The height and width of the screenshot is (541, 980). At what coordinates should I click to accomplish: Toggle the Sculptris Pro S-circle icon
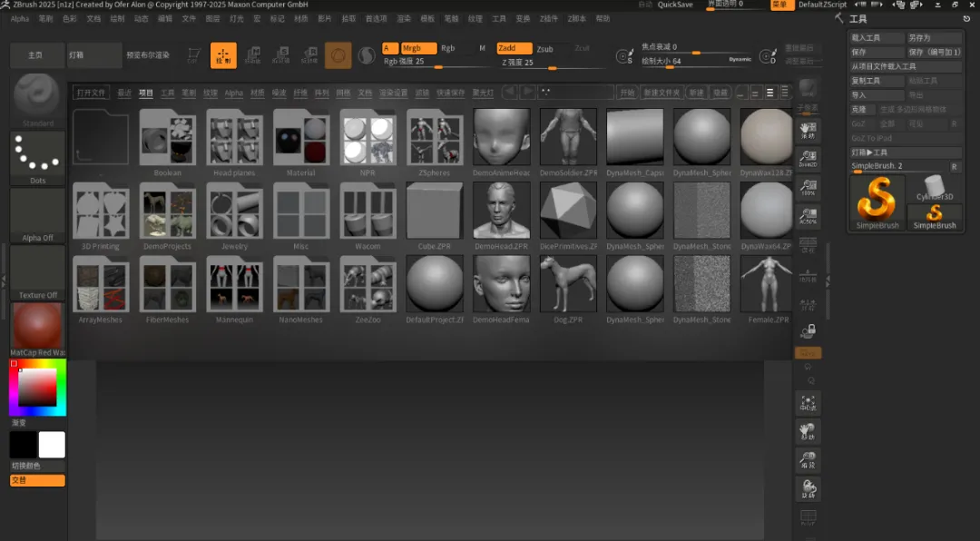[x=367, y=56]
